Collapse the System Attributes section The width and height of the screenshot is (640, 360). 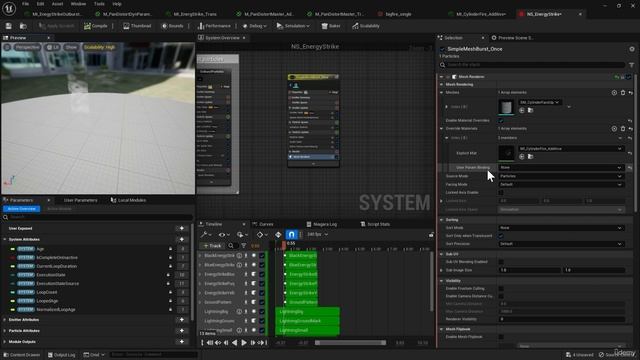coord(5,239)
